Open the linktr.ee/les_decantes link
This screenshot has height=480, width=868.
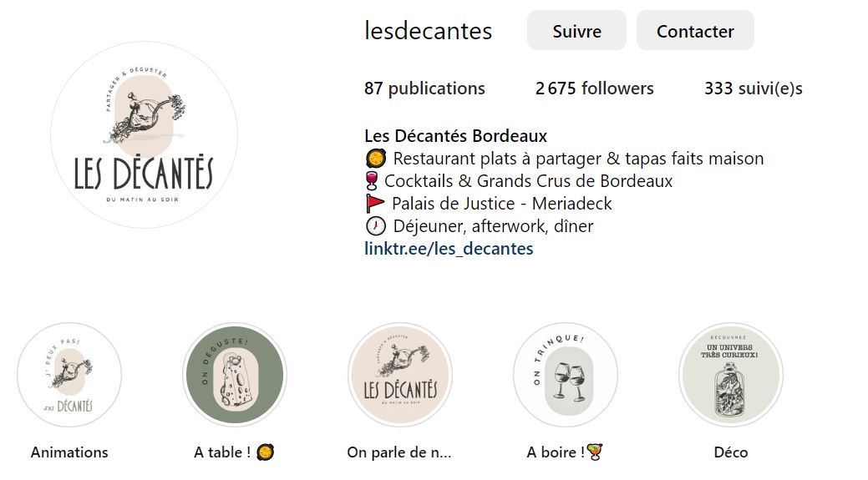pyautogui.click(x=449, y=249)
